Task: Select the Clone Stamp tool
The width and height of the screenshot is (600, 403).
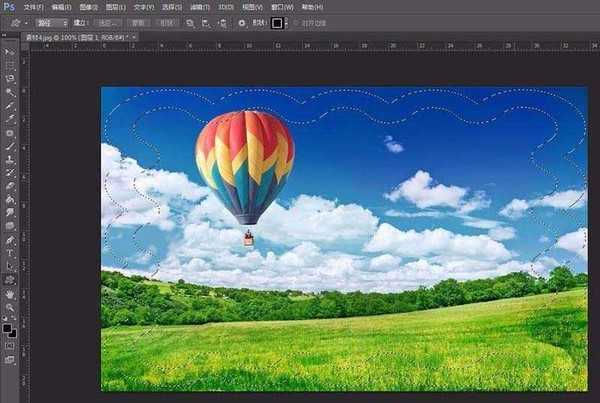Action: pos(10,159)
